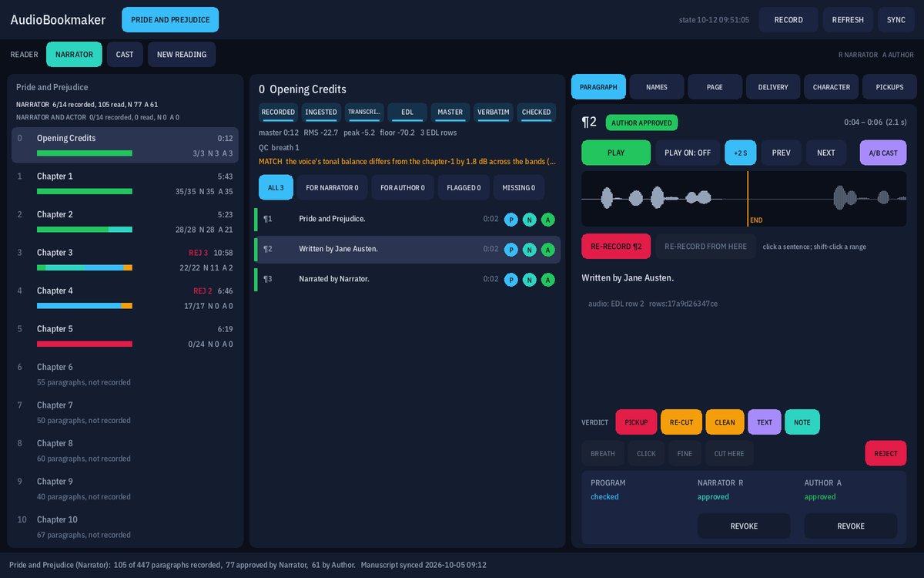
Task: Filter paragraphs by FLAGGED 0
Action: (464, 187)
